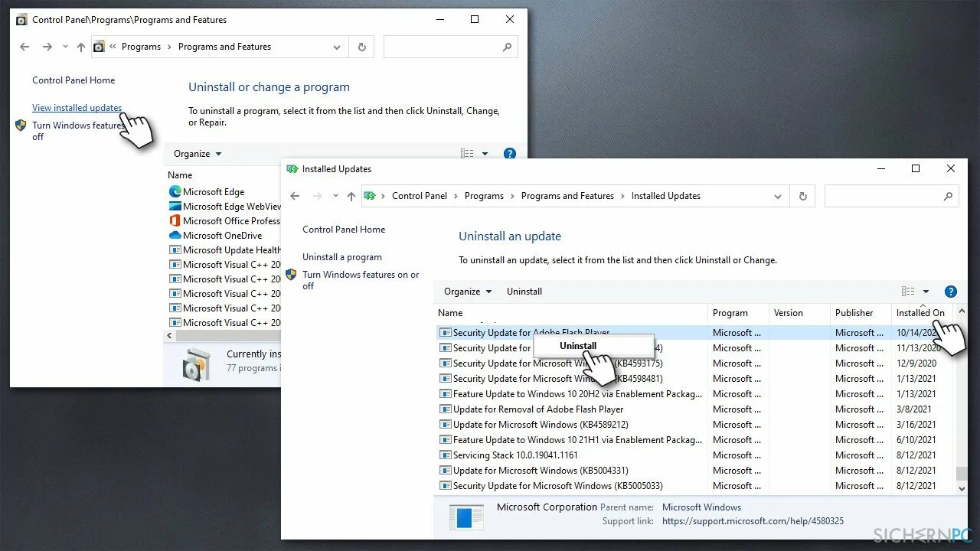
Task: Sort by Name column in Programs and Features
Action: click(x=181, y=175)
